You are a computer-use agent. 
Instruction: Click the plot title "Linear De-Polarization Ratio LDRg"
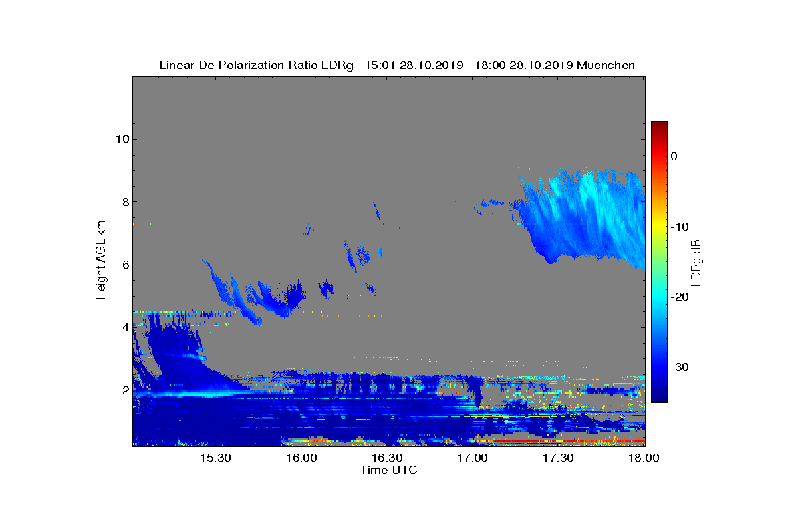pyautogui.click(x=257, y=65)
